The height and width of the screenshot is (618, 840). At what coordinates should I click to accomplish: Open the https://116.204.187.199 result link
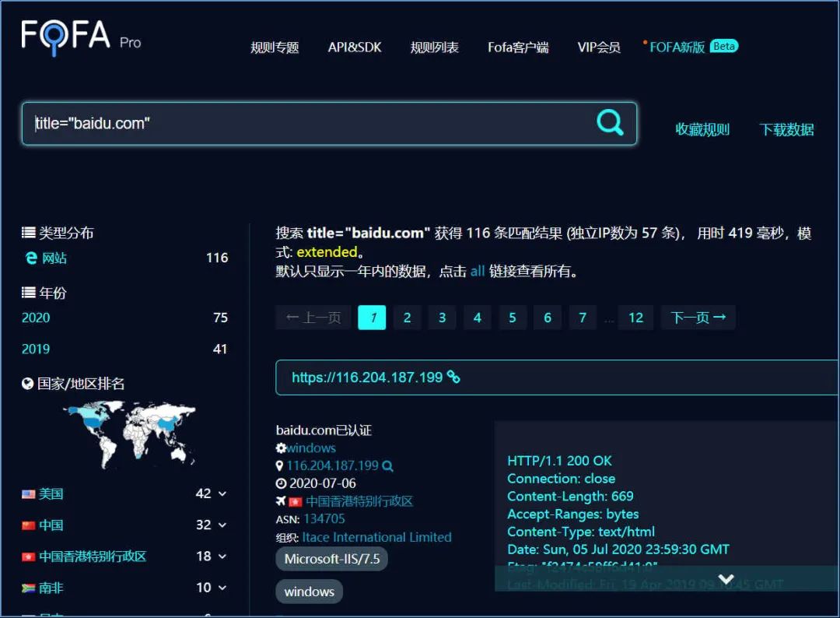tap(367, 377)
